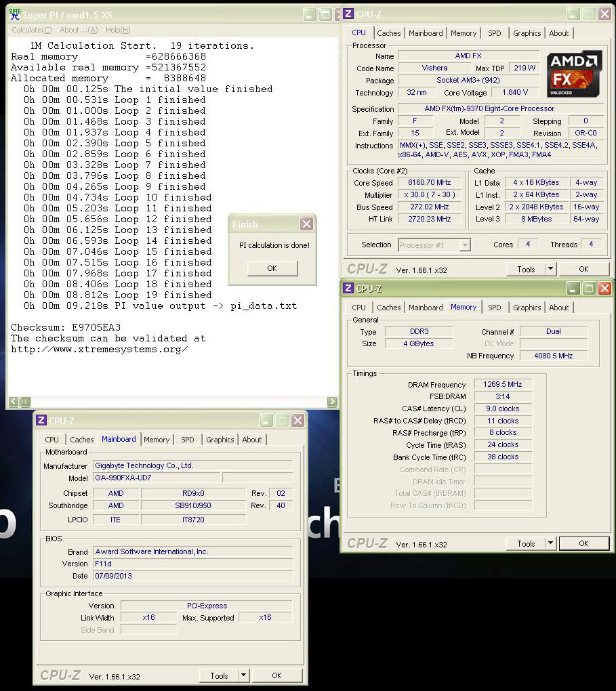The image size is (616, 691).
Task: Switch to About tab in top CPU-Z window
Action: click(558, 33)
